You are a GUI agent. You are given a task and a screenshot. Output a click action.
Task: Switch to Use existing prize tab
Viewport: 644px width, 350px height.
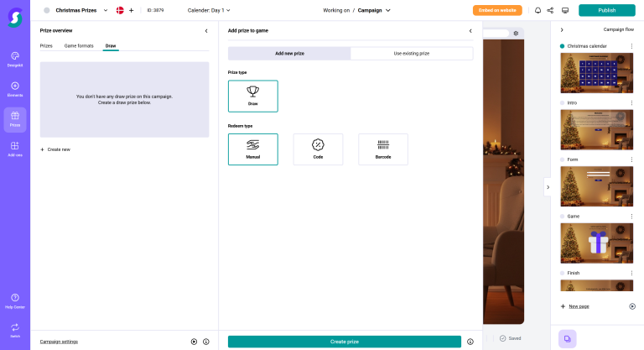411,53
